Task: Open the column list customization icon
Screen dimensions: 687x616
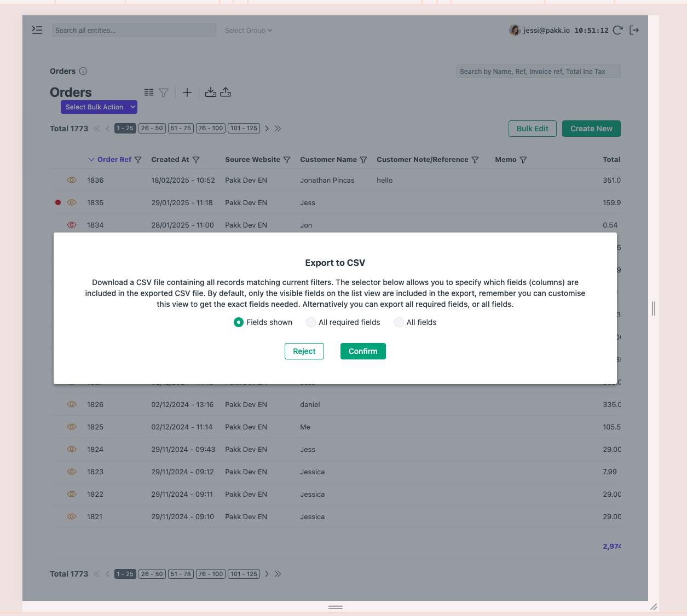Action: [148, 92]
